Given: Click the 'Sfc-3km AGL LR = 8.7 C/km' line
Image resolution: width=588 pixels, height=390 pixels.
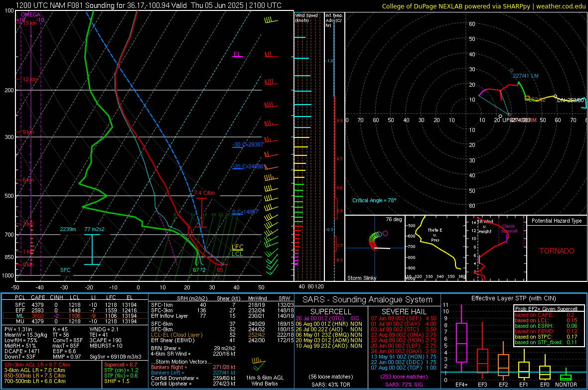Looking at the screenshot, I should (37, 365).
